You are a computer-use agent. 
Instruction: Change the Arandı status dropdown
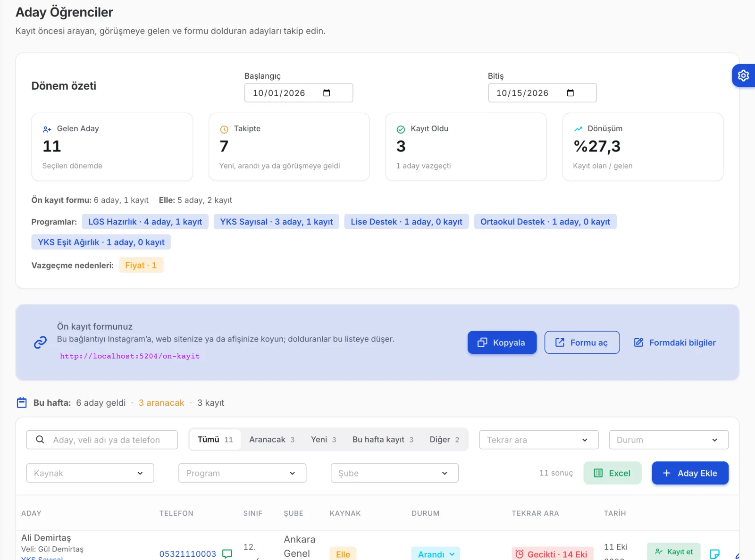click(x=436, y=554)
